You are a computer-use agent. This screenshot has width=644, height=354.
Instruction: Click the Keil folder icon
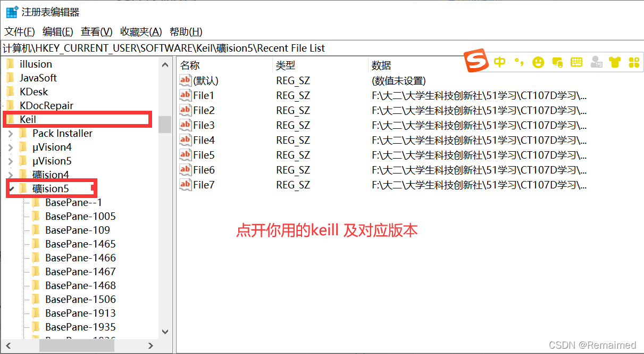click(10, 119)
